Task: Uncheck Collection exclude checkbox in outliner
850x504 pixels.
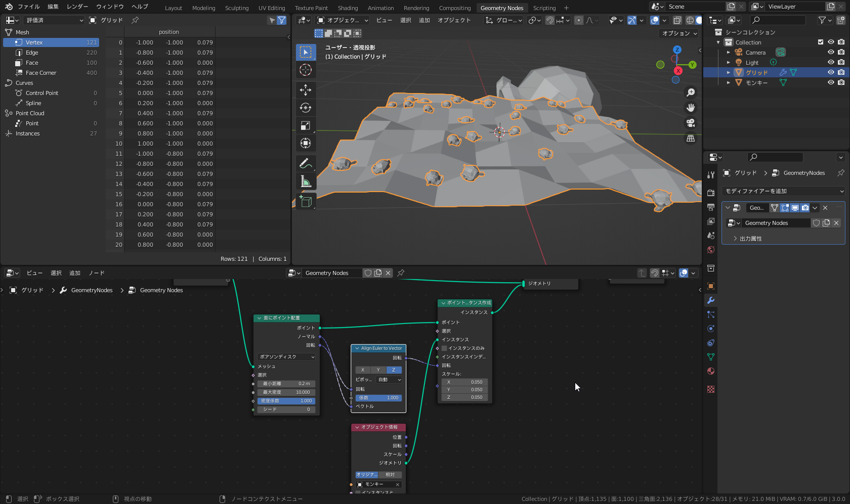Action: tap(821, 42)
